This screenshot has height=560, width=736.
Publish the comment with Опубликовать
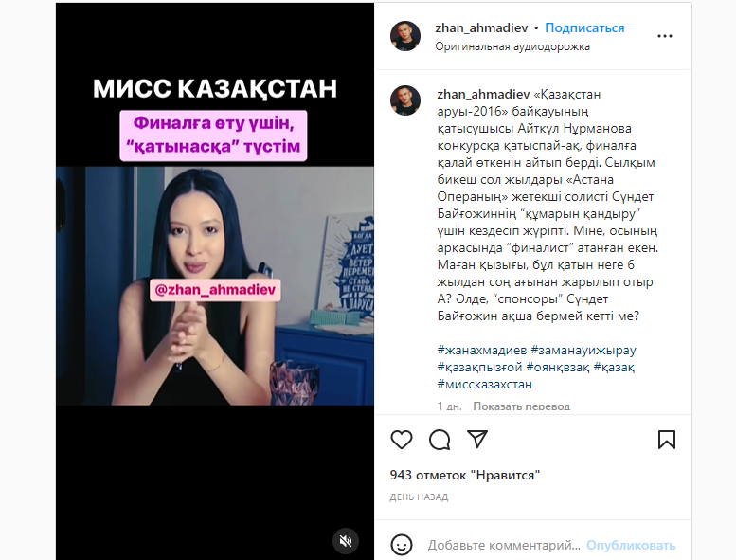tap(631, 545)
